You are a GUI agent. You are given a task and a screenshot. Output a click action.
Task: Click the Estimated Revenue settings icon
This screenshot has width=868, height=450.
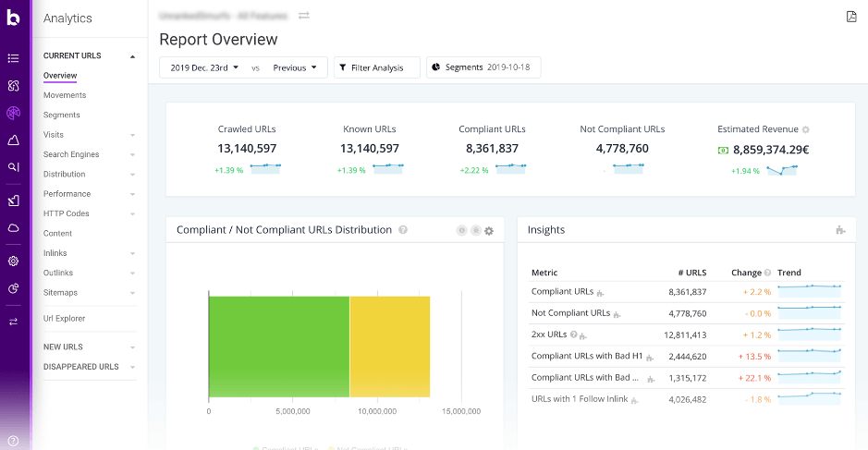806,129
